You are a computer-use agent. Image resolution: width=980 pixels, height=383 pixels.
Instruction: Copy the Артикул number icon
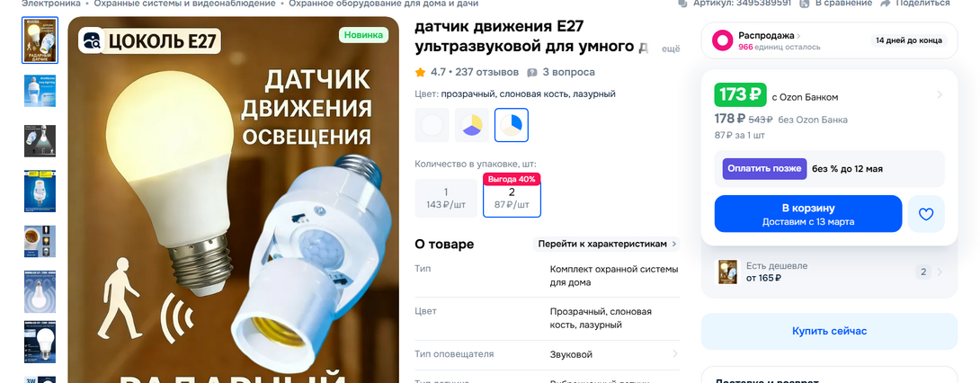click(682, 3)
